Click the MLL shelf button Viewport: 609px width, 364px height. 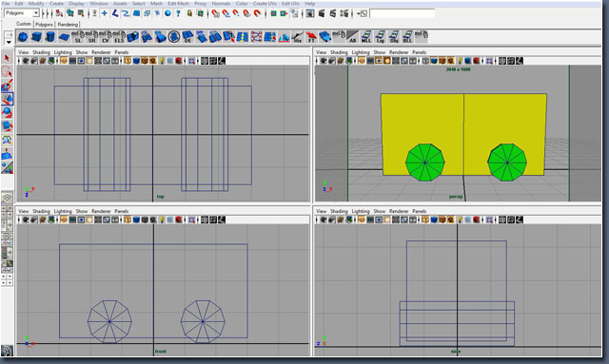pos(366,37)
